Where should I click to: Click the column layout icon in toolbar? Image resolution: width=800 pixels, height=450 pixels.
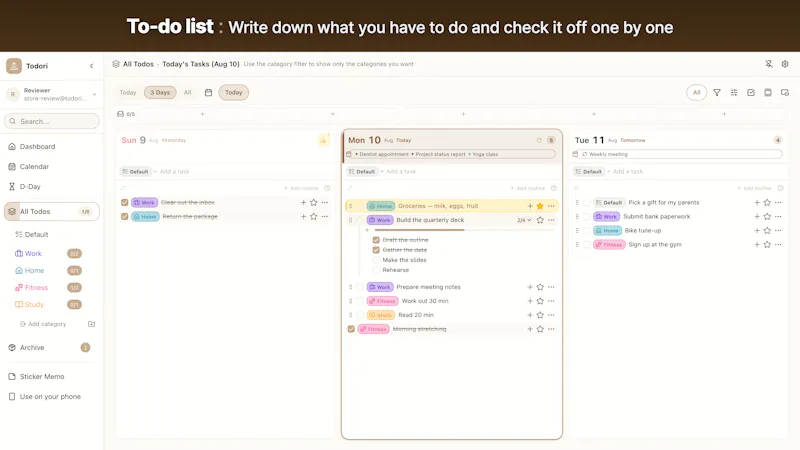pyautogui.click(x=734, y=92)
